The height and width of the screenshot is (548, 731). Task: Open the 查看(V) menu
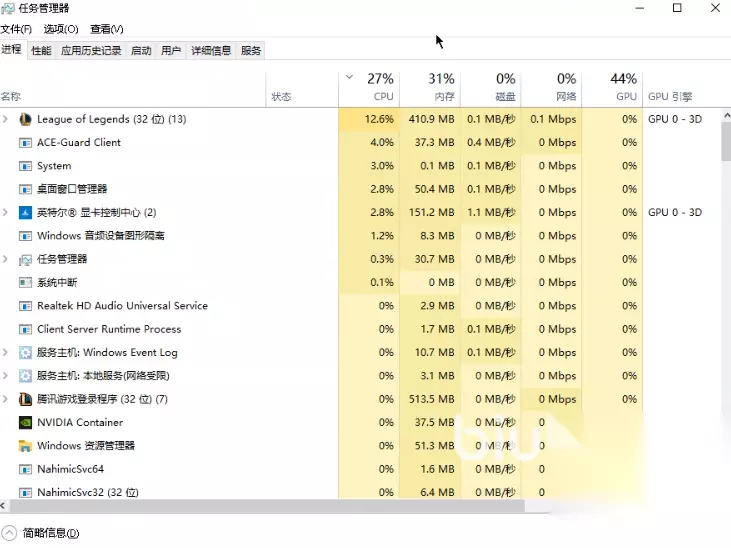coord(107,29)
